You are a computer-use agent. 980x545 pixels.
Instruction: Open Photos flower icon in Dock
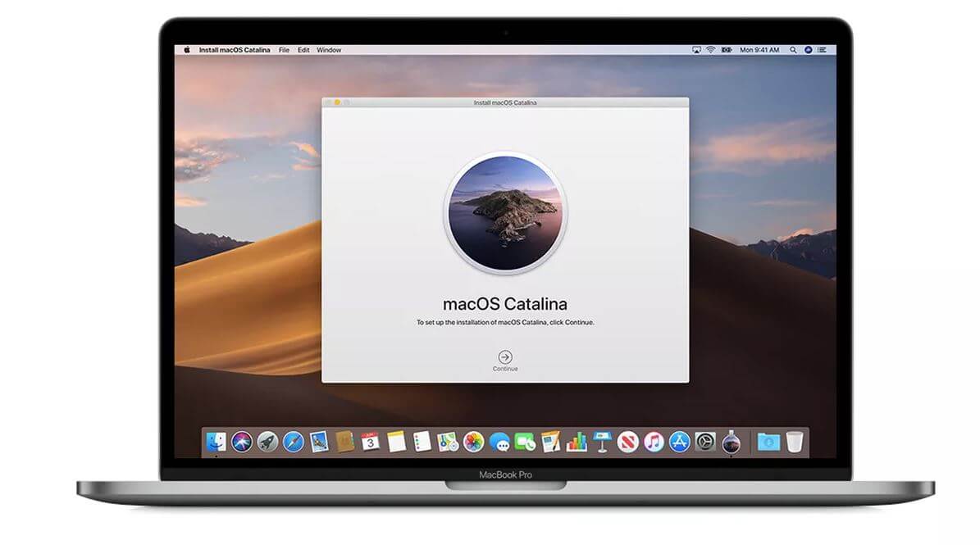tap(474, 442)
